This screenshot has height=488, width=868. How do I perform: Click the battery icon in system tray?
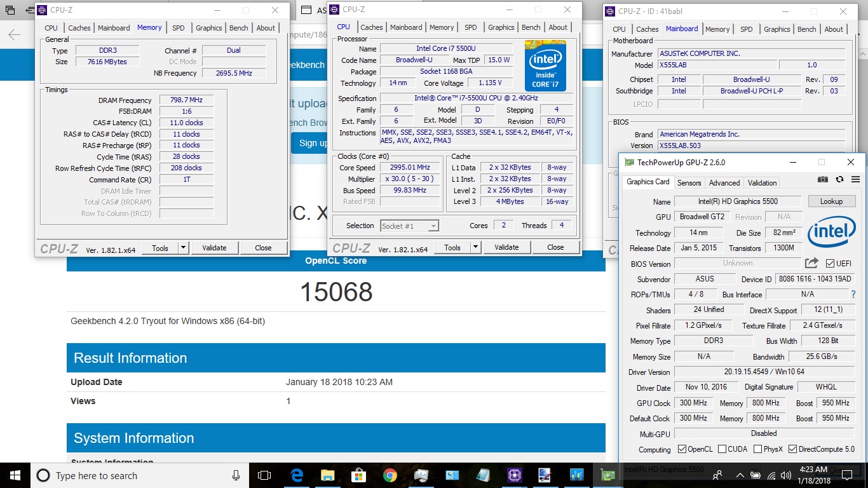(756, 475)
